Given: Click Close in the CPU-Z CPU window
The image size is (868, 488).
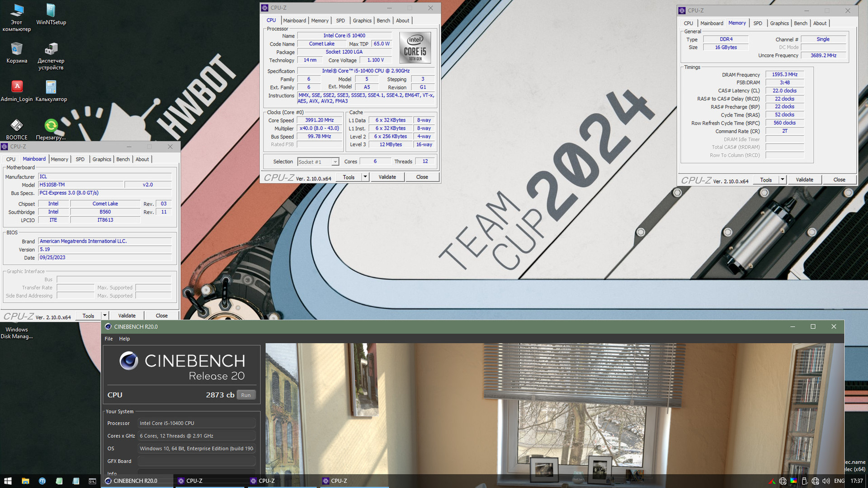Looking at the screenshot, I should (x=422, y=177).
